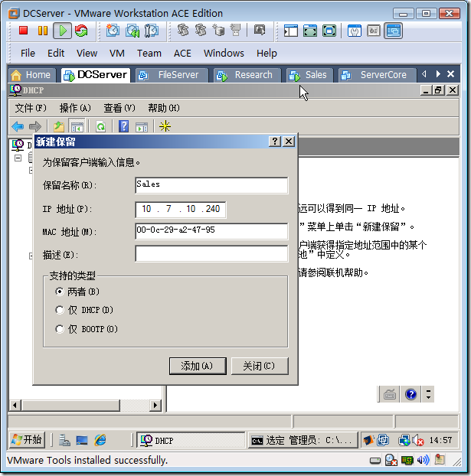Collapse the top tree node minus box
This screenshot has height=476, width=471.
[18, 158]
